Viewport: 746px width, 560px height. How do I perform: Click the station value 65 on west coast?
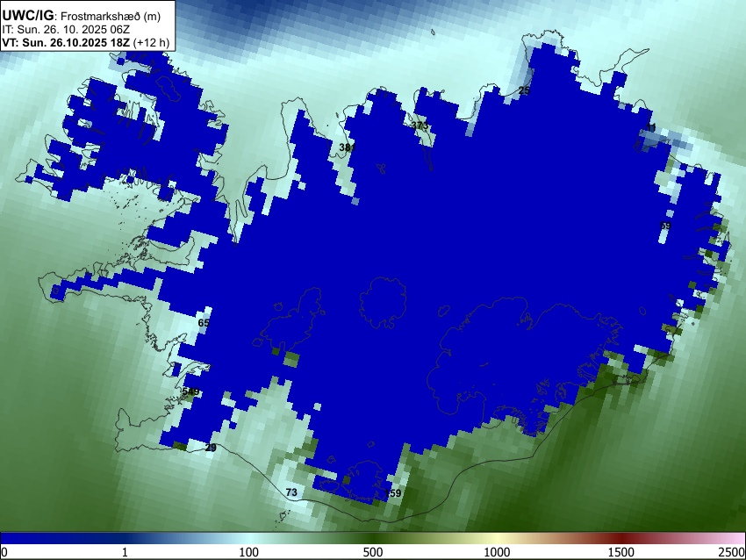[x=204, y=323]
